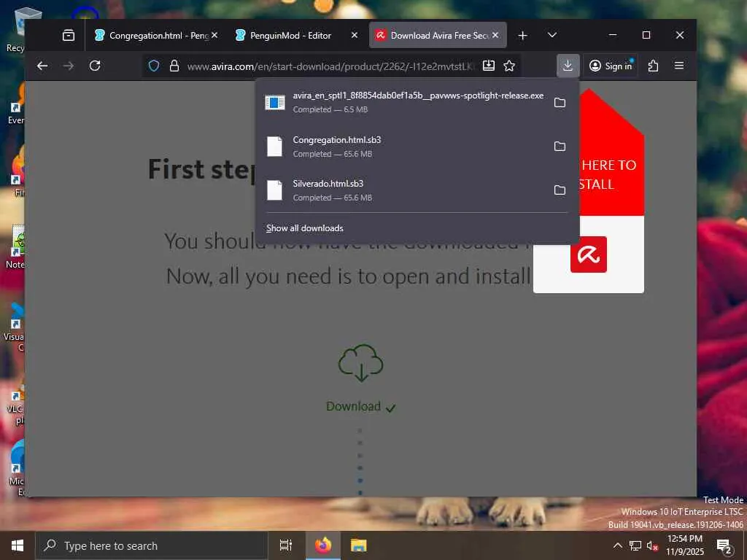Open the downloaded avira_en_sptl1 exe file
The image size is (747, 560).
pos(404,102)
